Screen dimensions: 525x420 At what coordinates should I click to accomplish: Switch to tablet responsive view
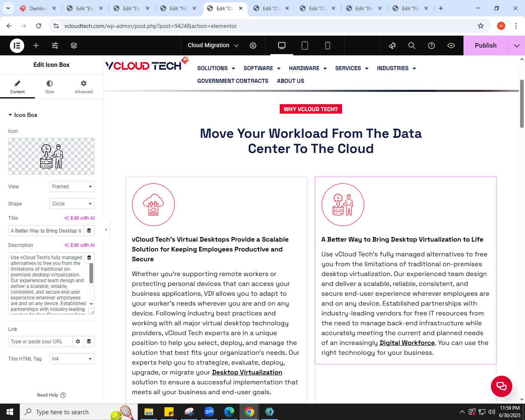[x=305, y=46]
